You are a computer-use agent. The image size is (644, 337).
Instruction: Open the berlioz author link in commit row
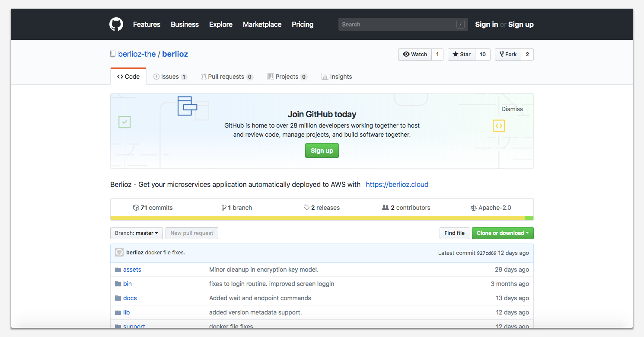(x=135, y=253)
